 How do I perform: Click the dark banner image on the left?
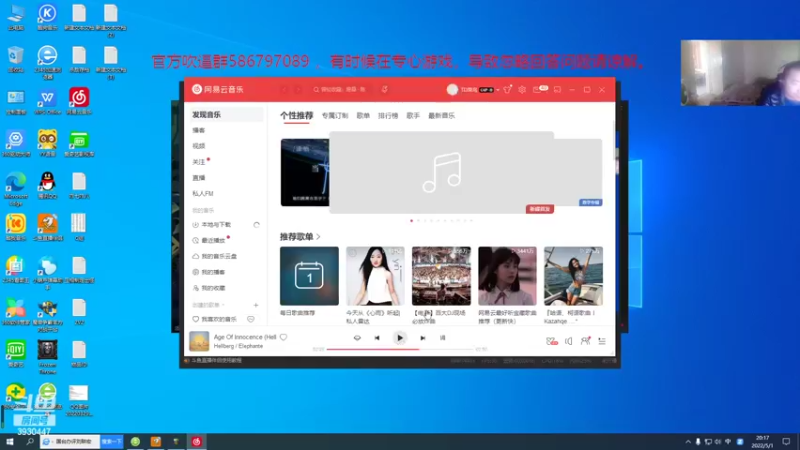coord(305,172)
